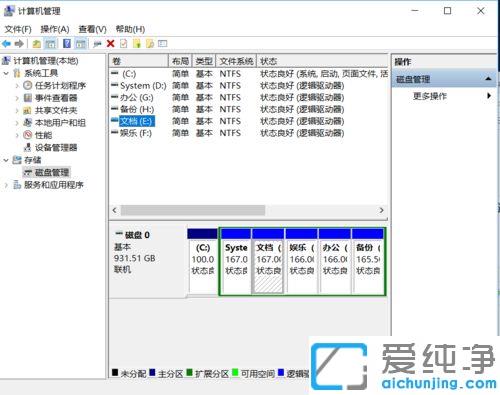Click the Up one level folder icon
This screenshot has width=500, height=395.
[37, 44]
